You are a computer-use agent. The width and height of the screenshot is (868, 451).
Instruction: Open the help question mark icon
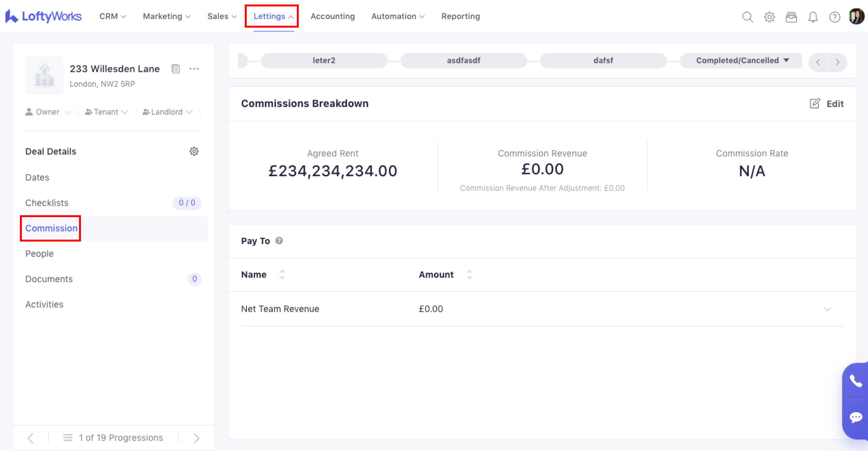834,16
